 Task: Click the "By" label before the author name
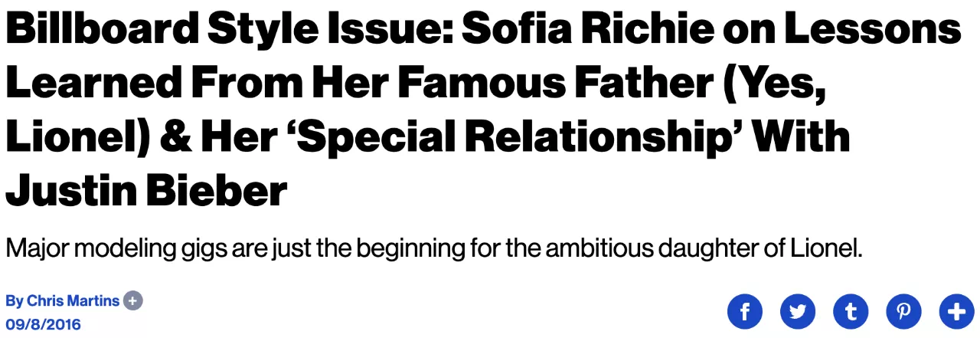pyautogui.click(x=14, y=301)
